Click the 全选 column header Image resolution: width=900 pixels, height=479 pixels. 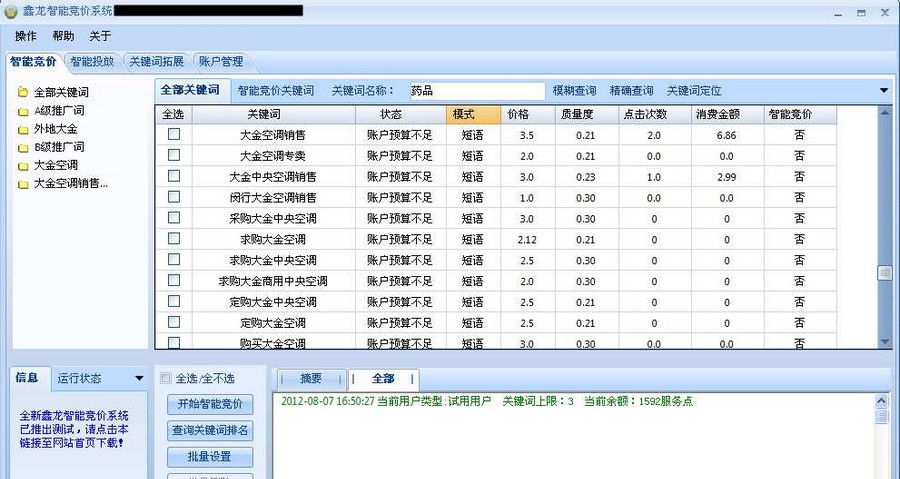[x=173, y=115]
